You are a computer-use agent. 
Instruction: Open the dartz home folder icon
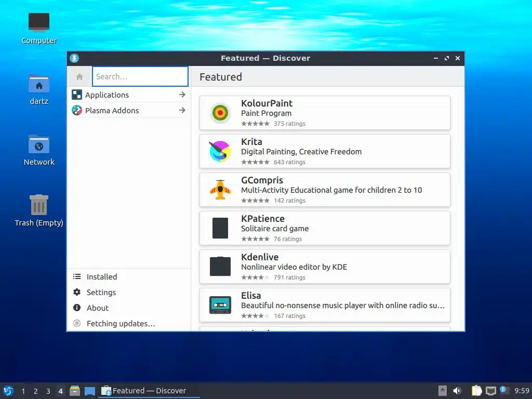coord(38,89)
